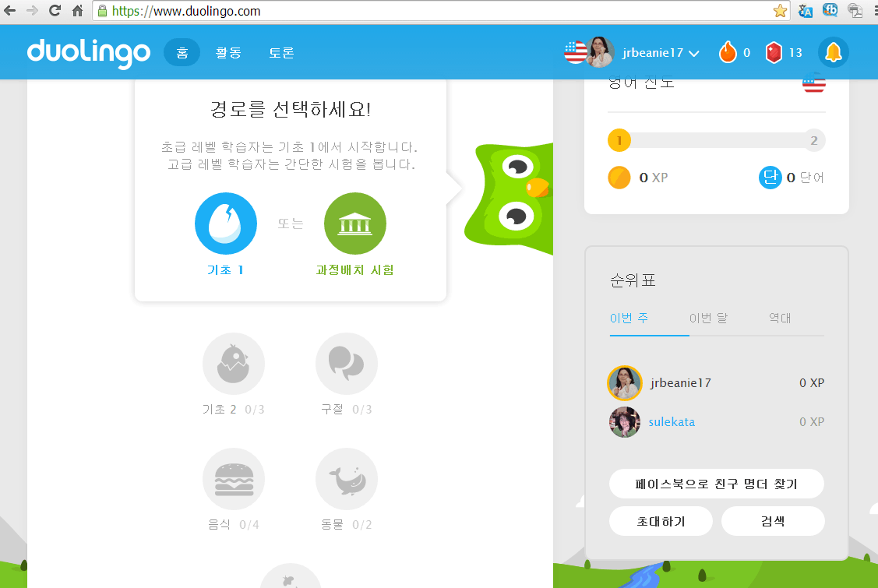This screenshot has height=588, width=878.
Task: Switch to the 역대 leaderboard tab
Action: coord(780,318)
